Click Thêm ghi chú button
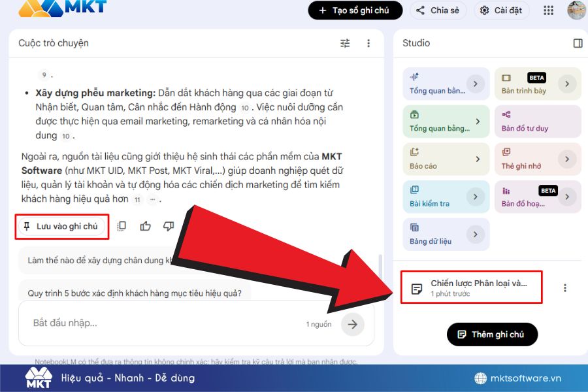This screenshot has width=588, height=392. (492, 334)
